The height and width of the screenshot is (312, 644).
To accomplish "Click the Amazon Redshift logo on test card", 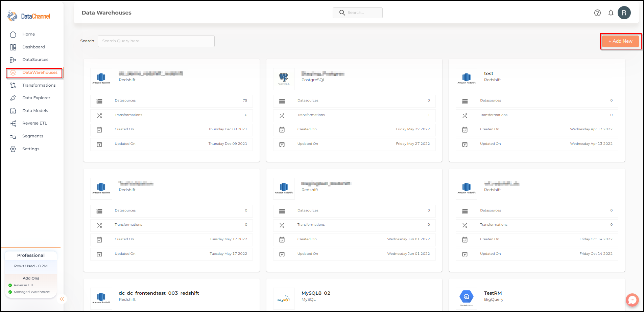I will point(467,79).
